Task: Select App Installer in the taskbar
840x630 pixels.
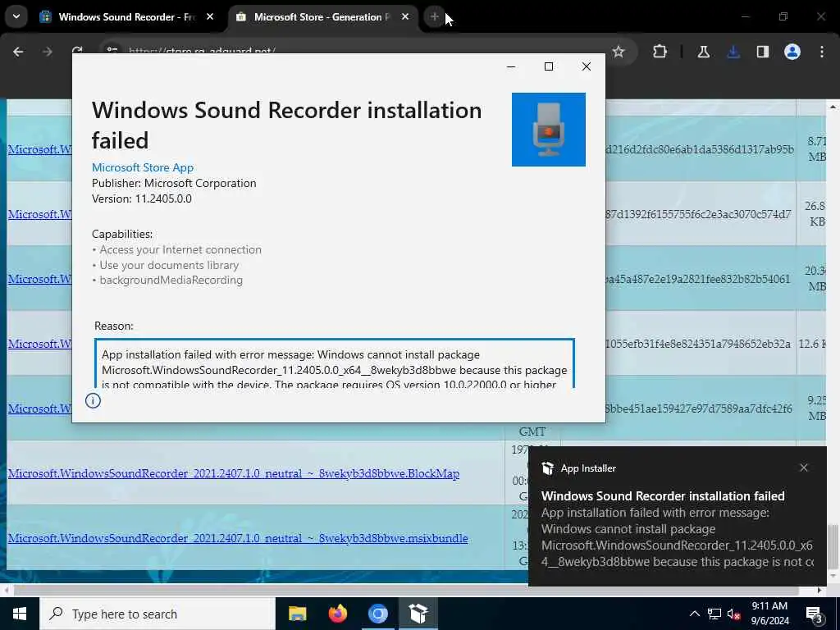Action: [x=418, y=614]
